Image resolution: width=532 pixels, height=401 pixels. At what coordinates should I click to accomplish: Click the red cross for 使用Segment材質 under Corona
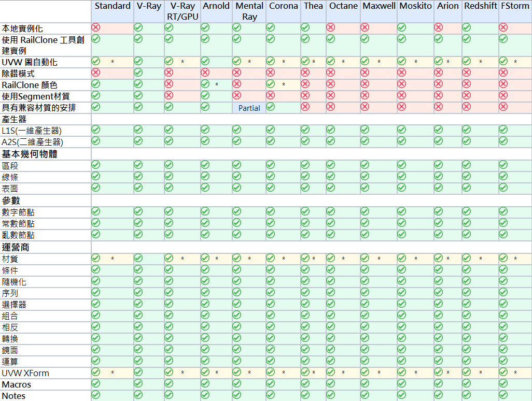point(271,95)
